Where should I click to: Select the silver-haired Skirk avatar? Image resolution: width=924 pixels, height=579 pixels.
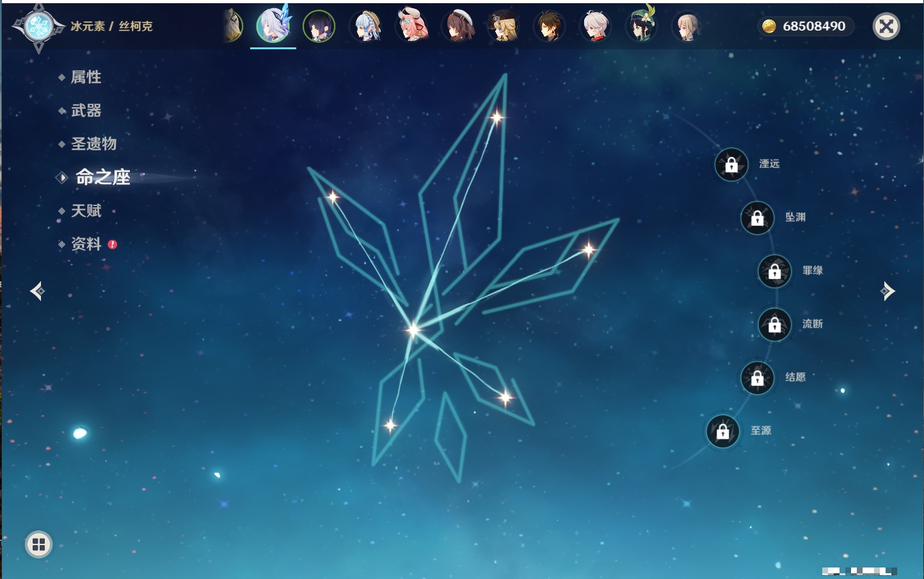point(273,26)
